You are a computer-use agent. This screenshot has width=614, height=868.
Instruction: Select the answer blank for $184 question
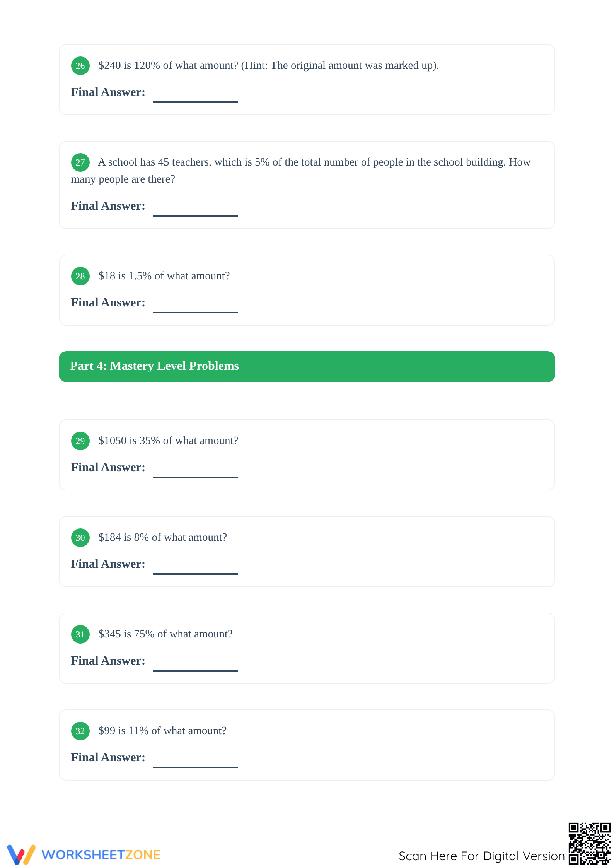[196, 574]
